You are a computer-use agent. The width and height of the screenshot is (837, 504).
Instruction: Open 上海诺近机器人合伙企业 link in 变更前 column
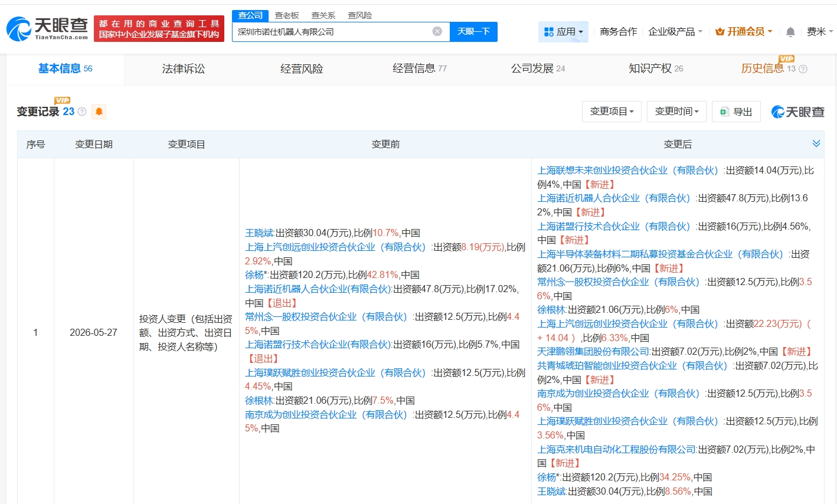pyautogui.click(x=318, y=289)
